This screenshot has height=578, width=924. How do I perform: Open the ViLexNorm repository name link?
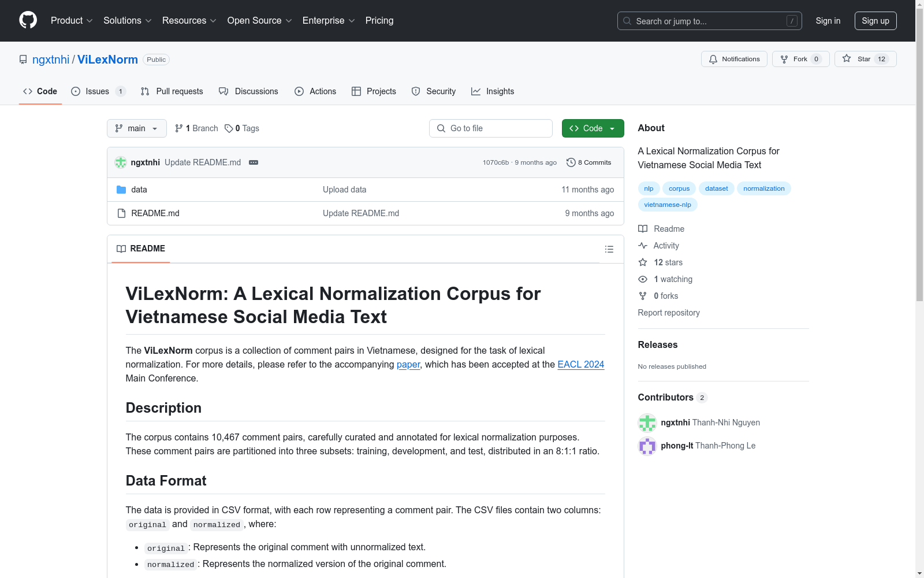click(107, 60)
